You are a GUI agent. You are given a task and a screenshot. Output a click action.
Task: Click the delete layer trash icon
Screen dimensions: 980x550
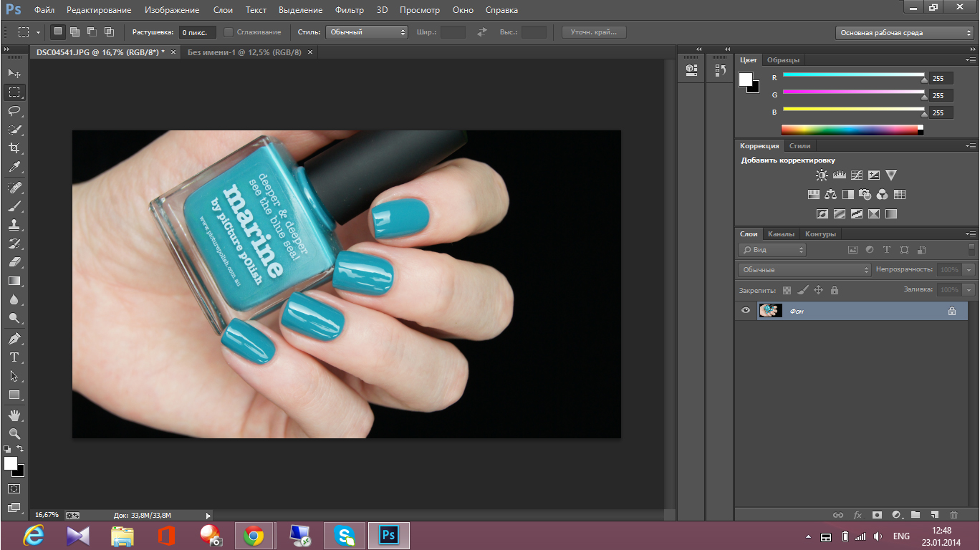tap(953, 514)
